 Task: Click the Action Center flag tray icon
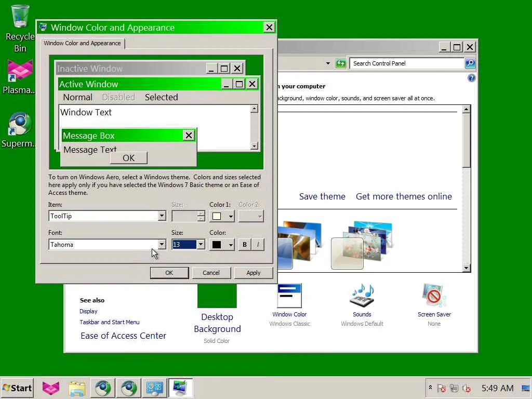[442, 388]
